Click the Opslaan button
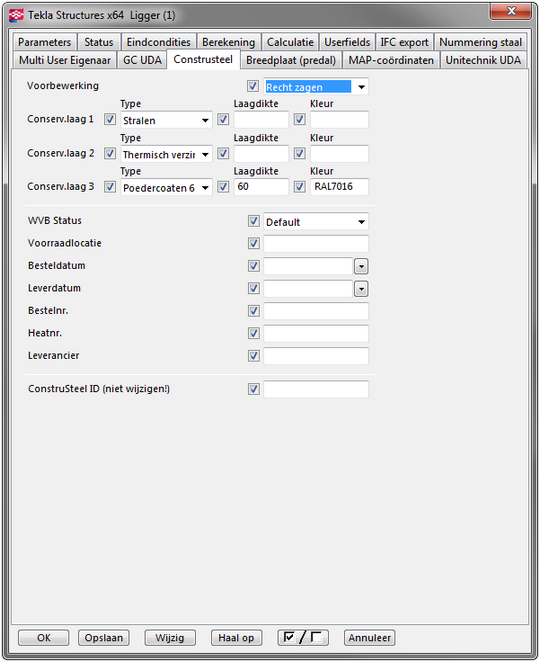The height and width of the screenshot is (662, 540). click(103, 638)
